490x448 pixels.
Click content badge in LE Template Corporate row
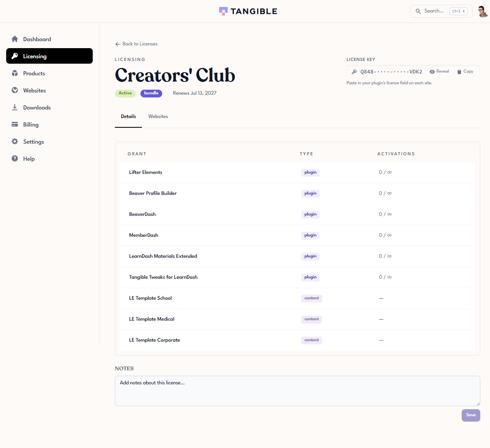(x=312, y=340)
